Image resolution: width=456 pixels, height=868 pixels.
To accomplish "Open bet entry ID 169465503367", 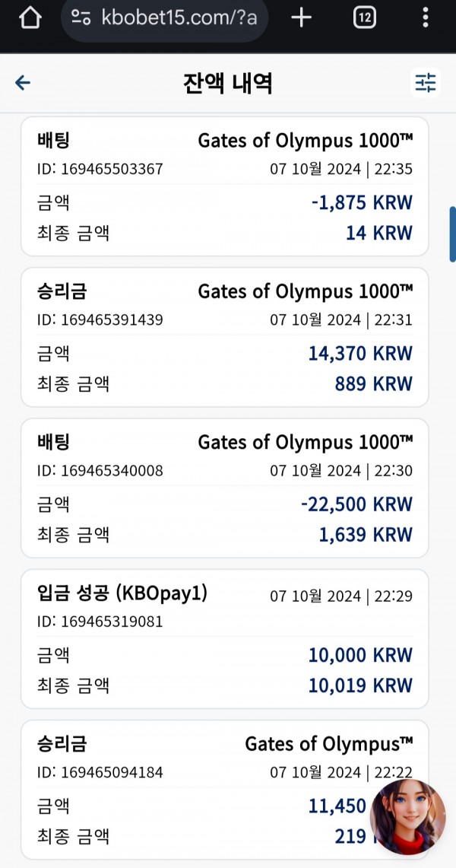I will (225, 186).
